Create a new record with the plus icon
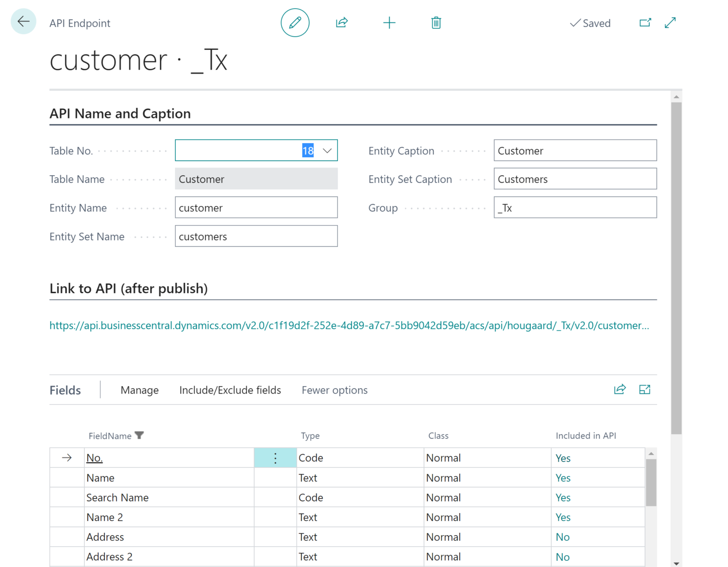This screenshot has width=728, height=567. pos(389,22)
